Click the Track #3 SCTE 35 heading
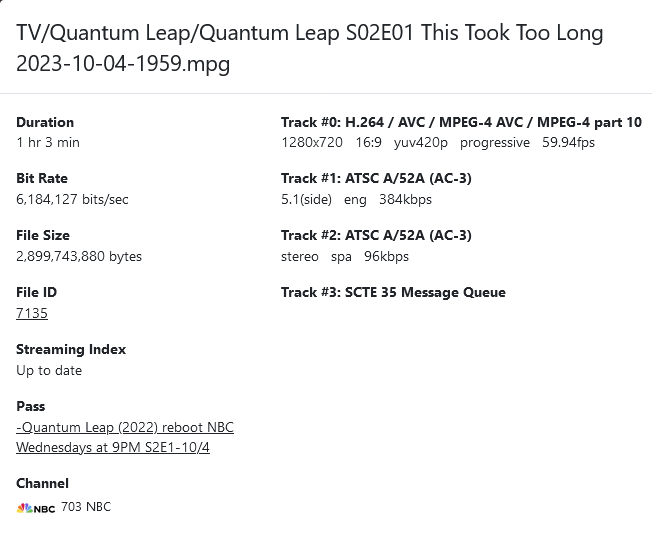This screenshot has width=652, height=534. click(393, 292)
